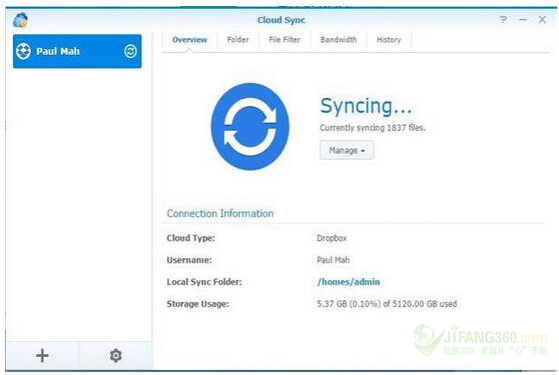Screen dimensions: 559x375
Task: Open the /homes/admin local sync folder link
Action: coord(348,282)
